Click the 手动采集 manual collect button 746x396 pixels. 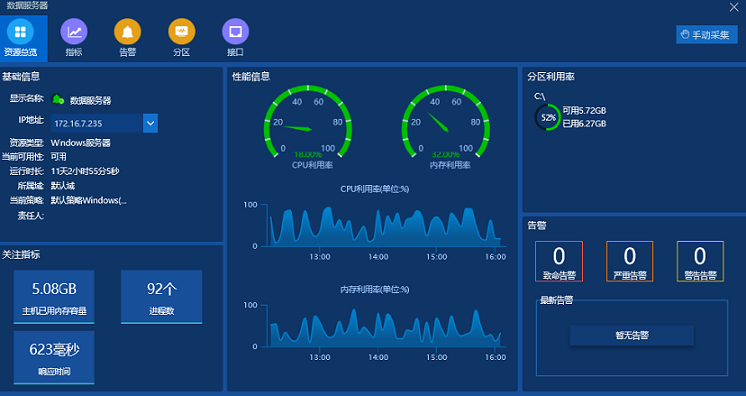(x=707, y=35)
